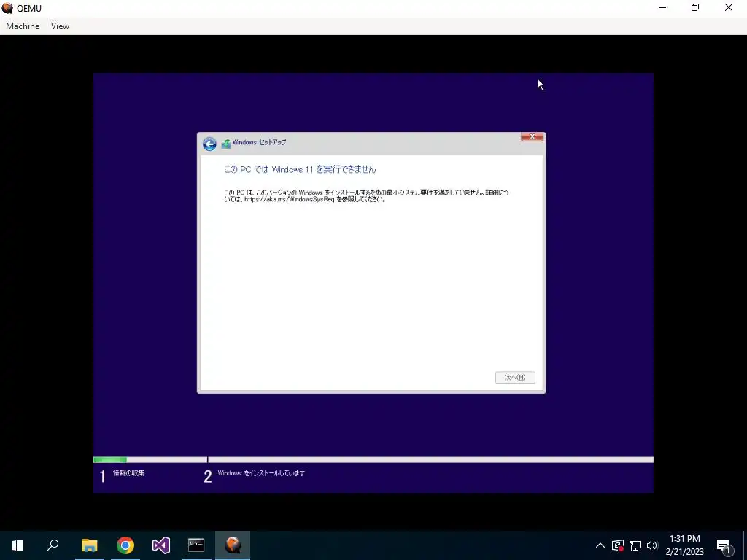Screen dimensions: 747x560
Task: Click the heading text 'この PC では Windows 11 を実行できません'
Action: [300, 169]
